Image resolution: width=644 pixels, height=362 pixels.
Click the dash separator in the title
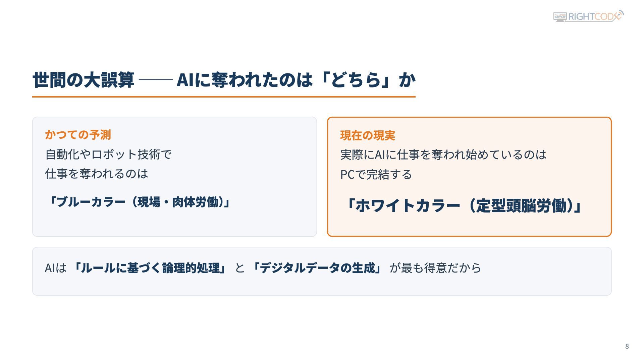point(155,80)
